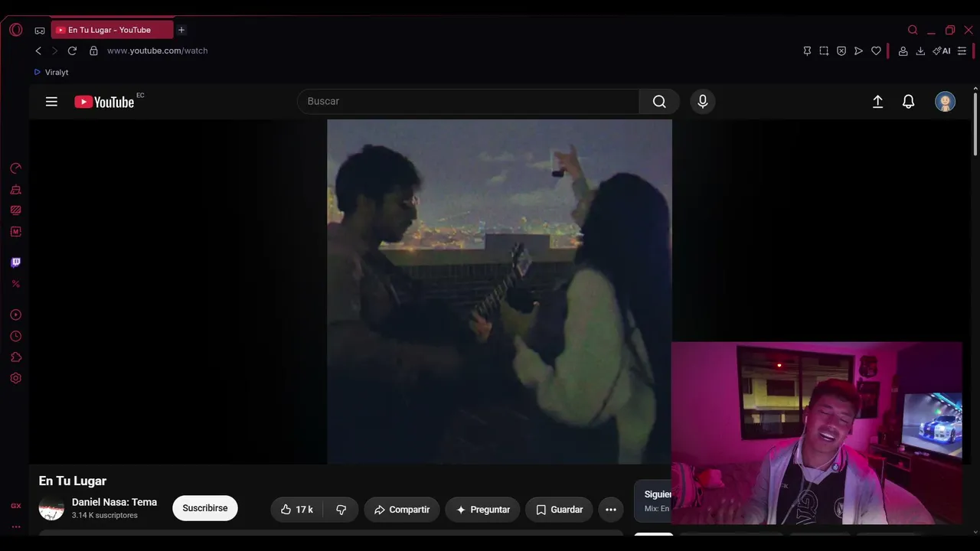
Task: Open the easy setup sliders menu
Action: [x=962, y=51]
